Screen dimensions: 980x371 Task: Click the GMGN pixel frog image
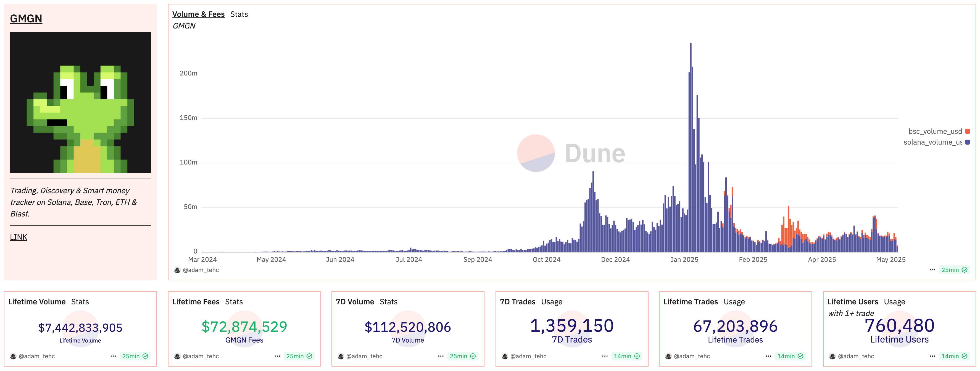pyautogui.click(x=80, y=103)
